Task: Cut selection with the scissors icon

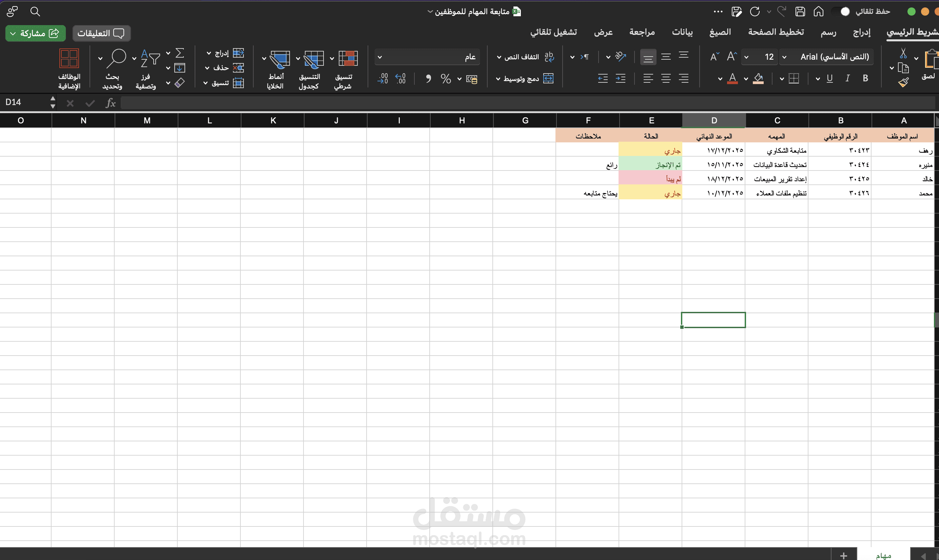Action: (903, 53)
